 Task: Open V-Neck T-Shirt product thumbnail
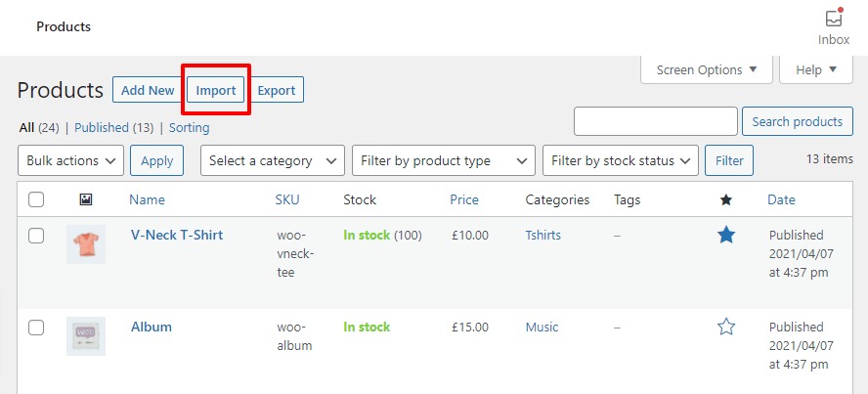point(86,244)
